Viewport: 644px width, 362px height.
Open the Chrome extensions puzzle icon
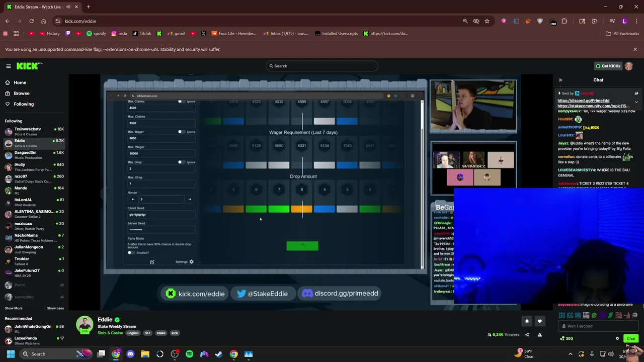pyautogui.click(x=564, y=21)
